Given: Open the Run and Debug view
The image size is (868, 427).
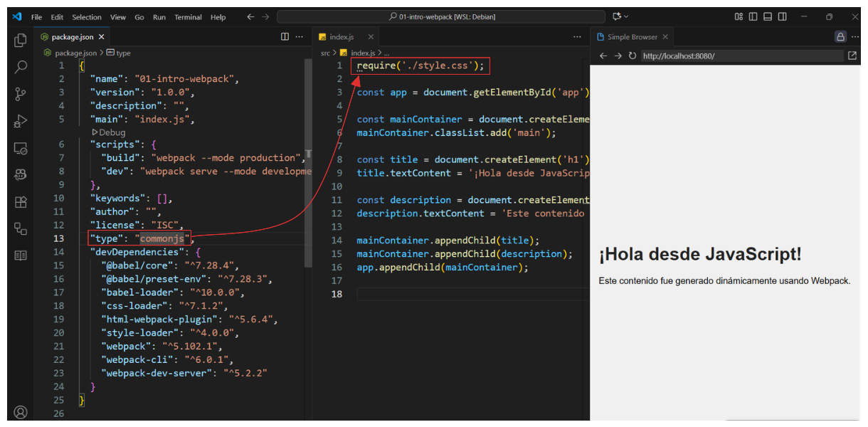Looking at the screenshot, I should 21,121.
